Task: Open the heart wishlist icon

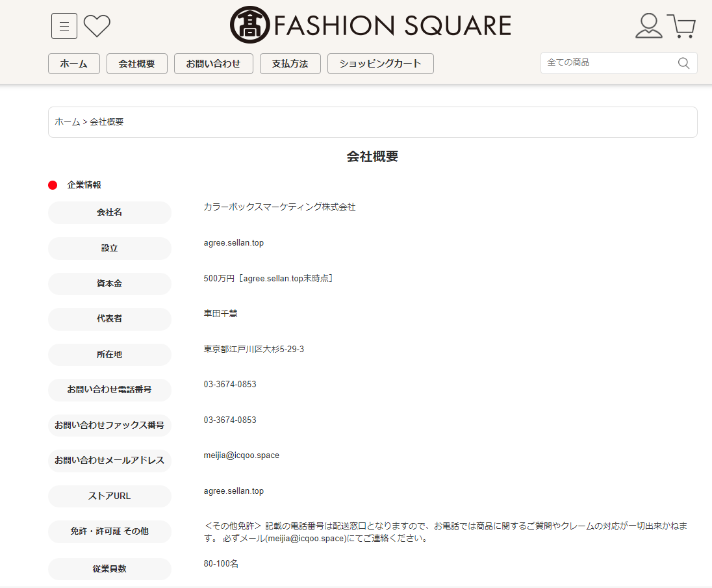Action: click(97, 26)
